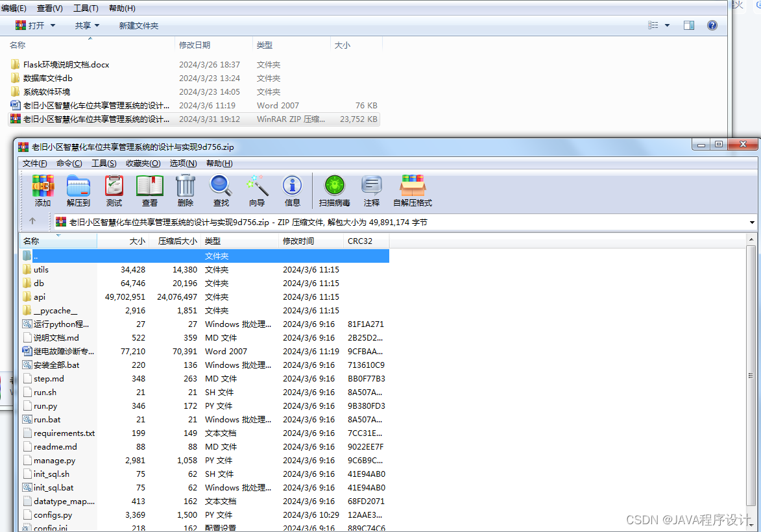Open WinRAR 工具(S) menu
The width and height of the screenshot is (761, 532).
click(104, 163)
